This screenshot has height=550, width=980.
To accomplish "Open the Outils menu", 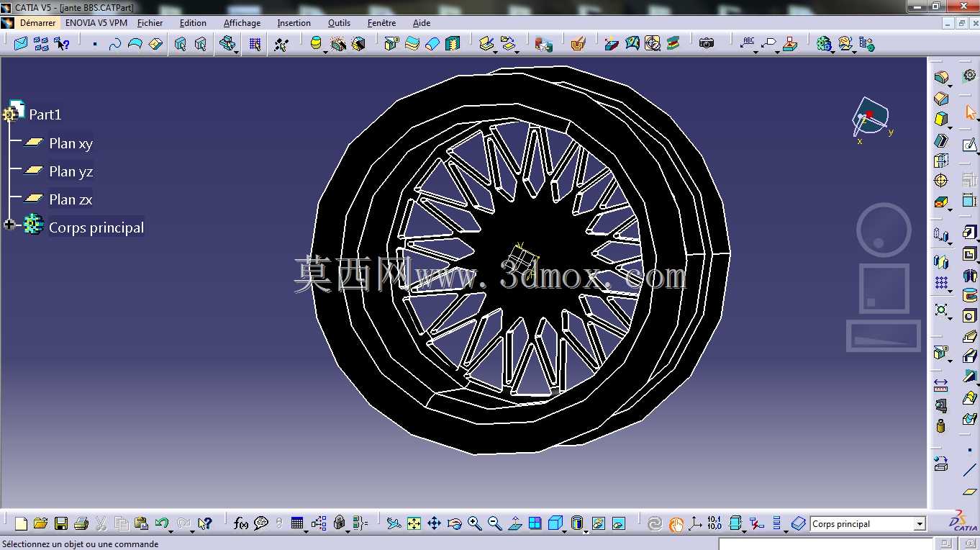I will coord(339,23).
